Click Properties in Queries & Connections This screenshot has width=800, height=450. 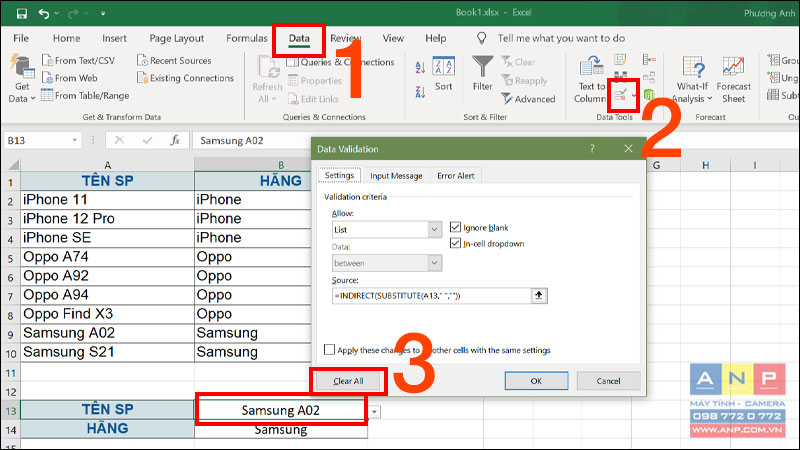[x=315, y=81]
